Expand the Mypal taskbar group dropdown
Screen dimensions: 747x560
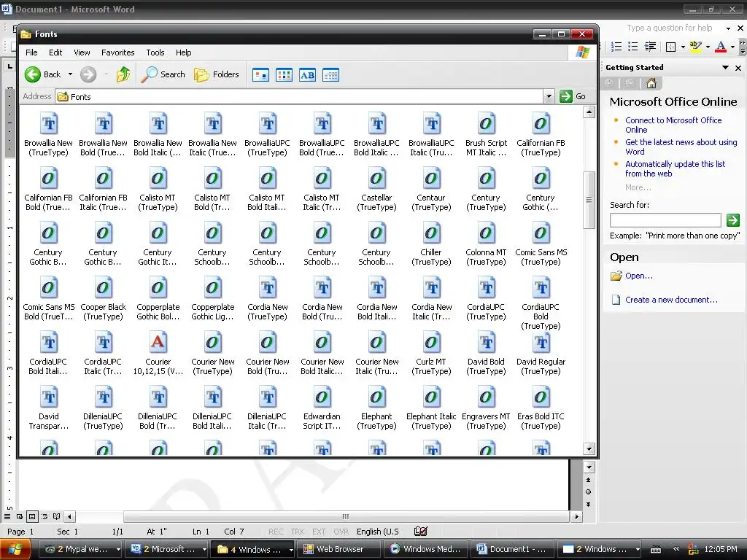[118, 549]
